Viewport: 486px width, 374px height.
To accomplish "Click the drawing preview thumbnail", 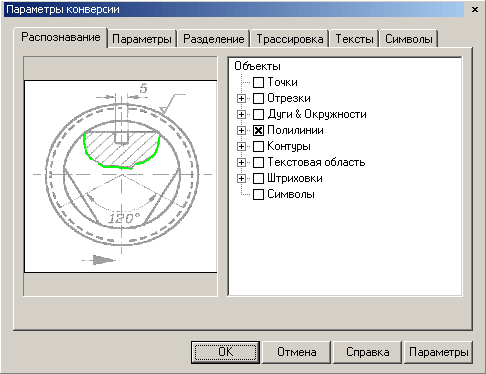I will [121, 176].
